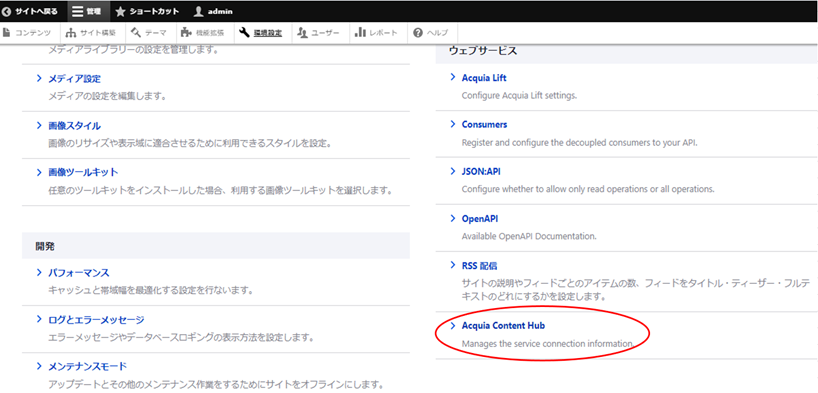The height and width of the screenshot is (393, 818).
Task: Open the パフォーマンス settings link
Action: click(x=79, y=272)
